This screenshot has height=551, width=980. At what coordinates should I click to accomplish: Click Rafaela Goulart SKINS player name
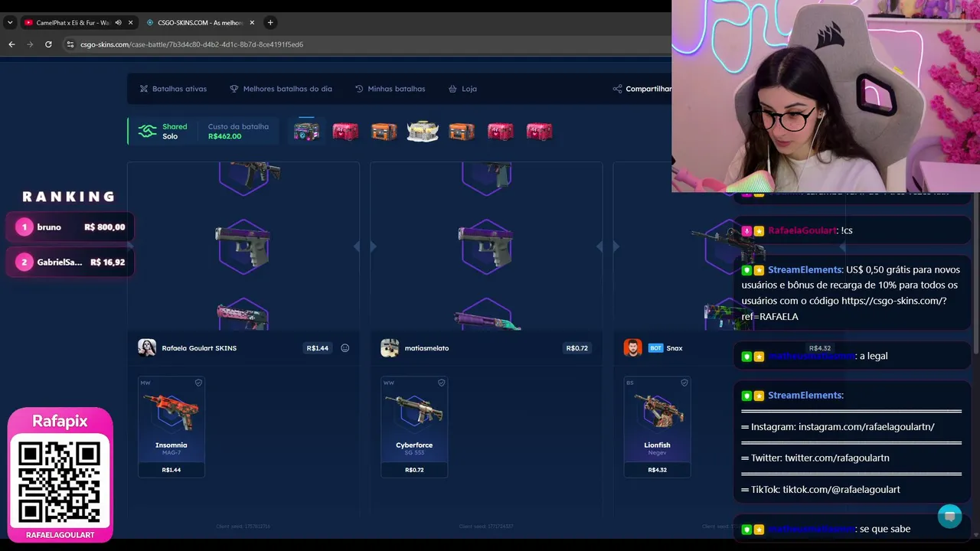pos(199,348)
